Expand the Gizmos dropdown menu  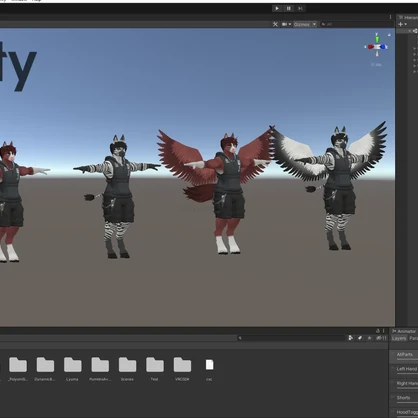pos(305,24)
